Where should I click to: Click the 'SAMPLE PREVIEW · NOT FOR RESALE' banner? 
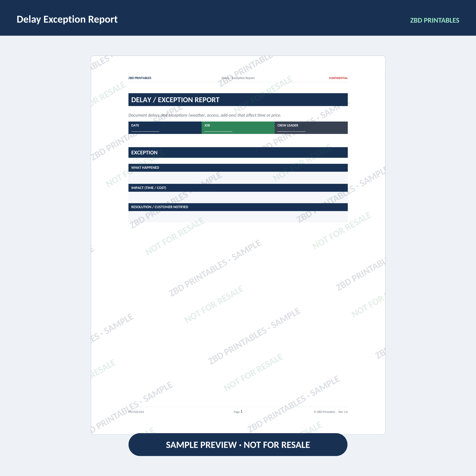click(x=238, y=445)
